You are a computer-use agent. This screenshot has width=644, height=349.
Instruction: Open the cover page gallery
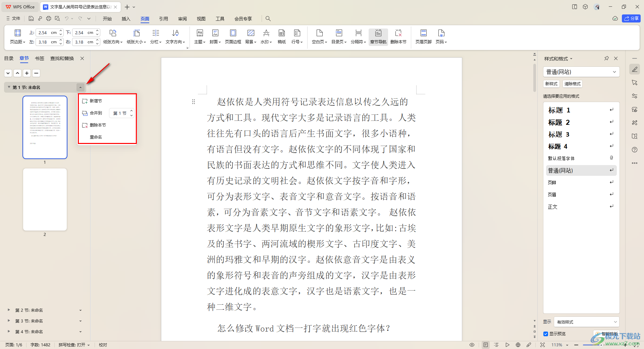(215, 37)
